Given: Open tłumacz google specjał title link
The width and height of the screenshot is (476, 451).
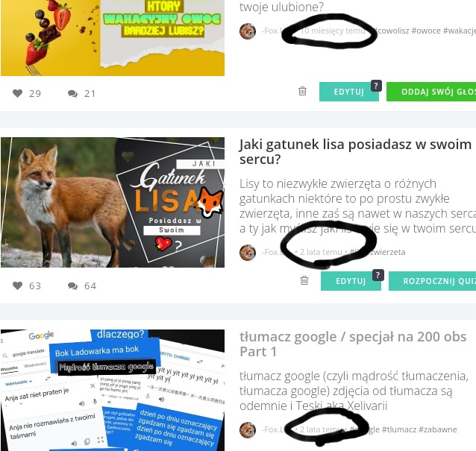Looking at the screenshot, I should tap(353, 344).
